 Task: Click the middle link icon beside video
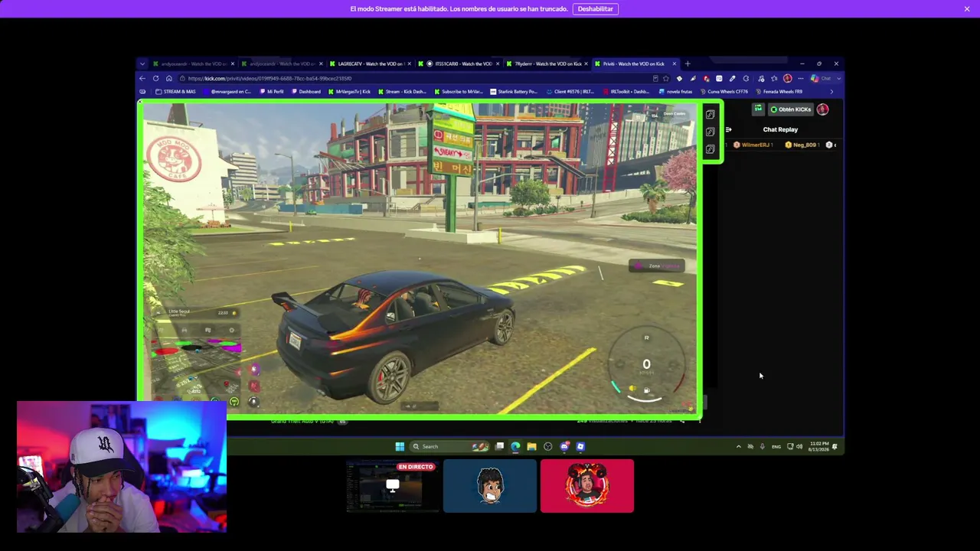pyautogui.click(x=710, y=132)
